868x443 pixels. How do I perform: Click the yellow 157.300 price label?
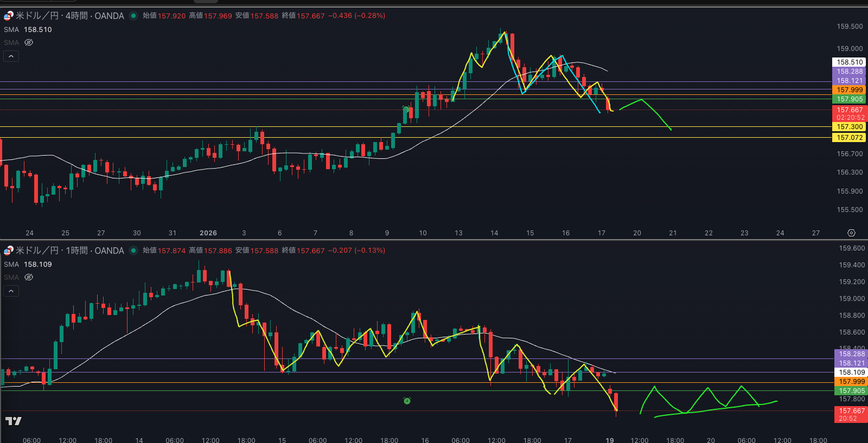coord(849,127)
